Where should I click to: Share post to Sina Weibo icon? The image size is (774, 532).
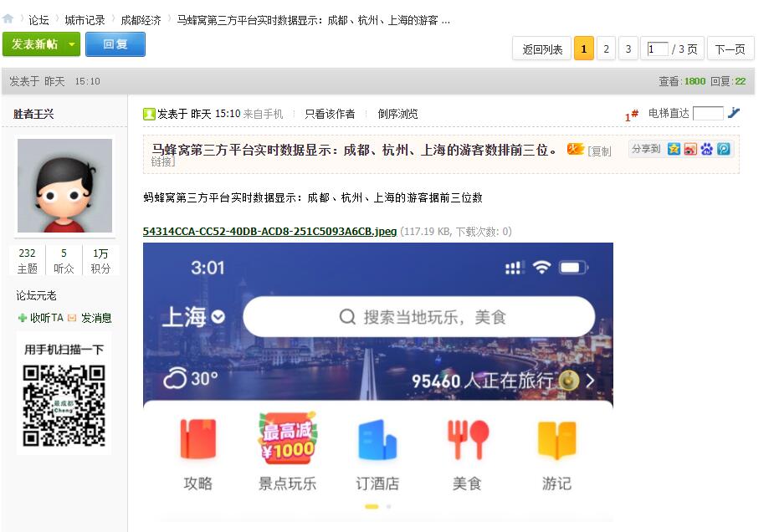tap(690, 149)
